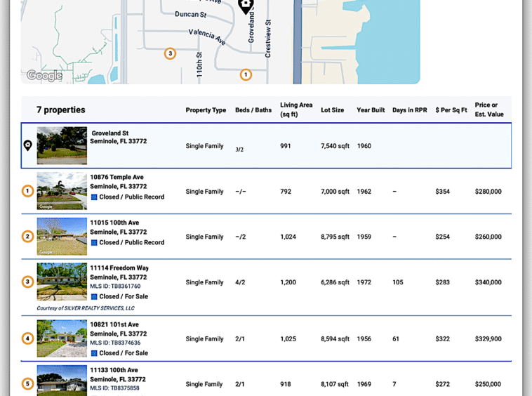The image size is (532, 396).
Task: Select map marker number 3
Action: pyautogui.click(x=170, y=53)
